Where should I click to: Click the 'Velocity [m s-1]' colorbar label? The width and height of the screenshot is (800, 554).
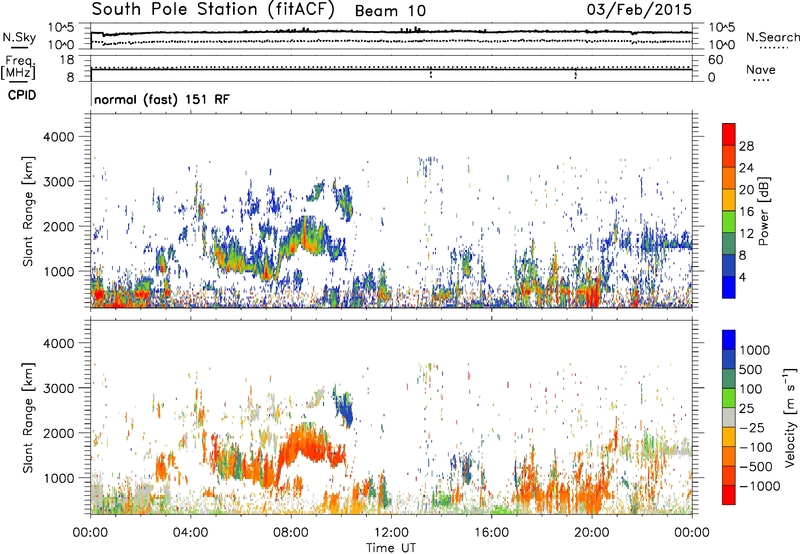[x=790, y=417]
